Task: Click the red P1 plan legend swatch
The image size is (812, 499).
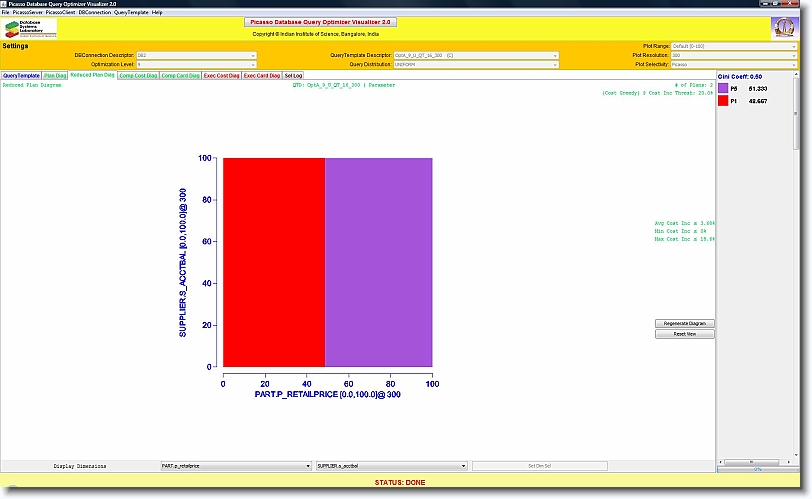Action: (x=723, y=101)
